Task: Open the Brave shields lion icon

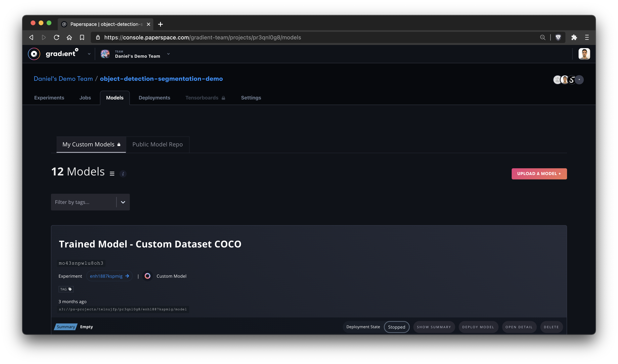Action: [558, 37]
